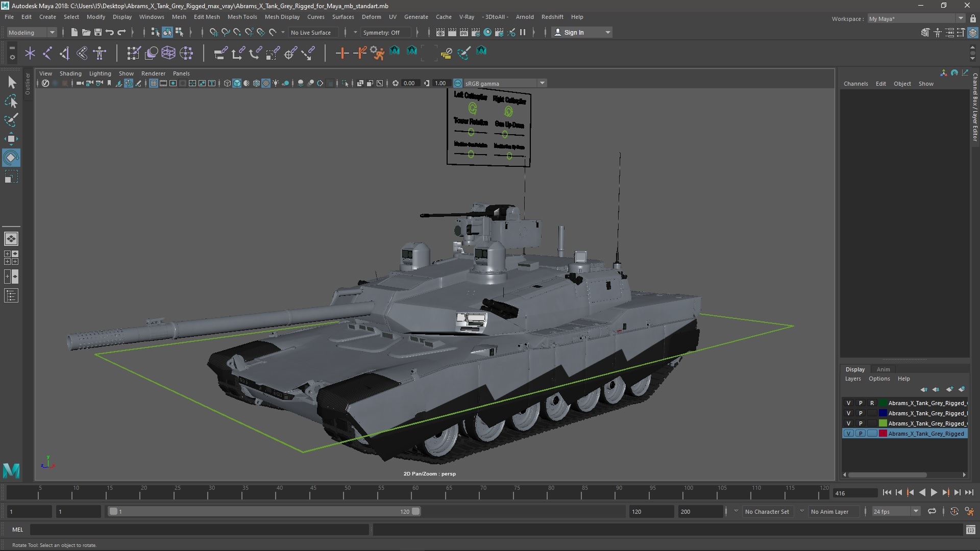Expand the 24 fps frame rate dropdown
980x551 pixels.
pos(916,511)
